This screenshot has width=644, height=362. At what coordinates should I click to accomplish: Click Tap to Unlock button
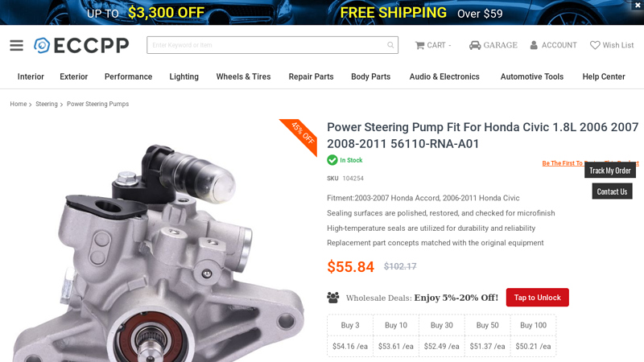tap(537, 297)
